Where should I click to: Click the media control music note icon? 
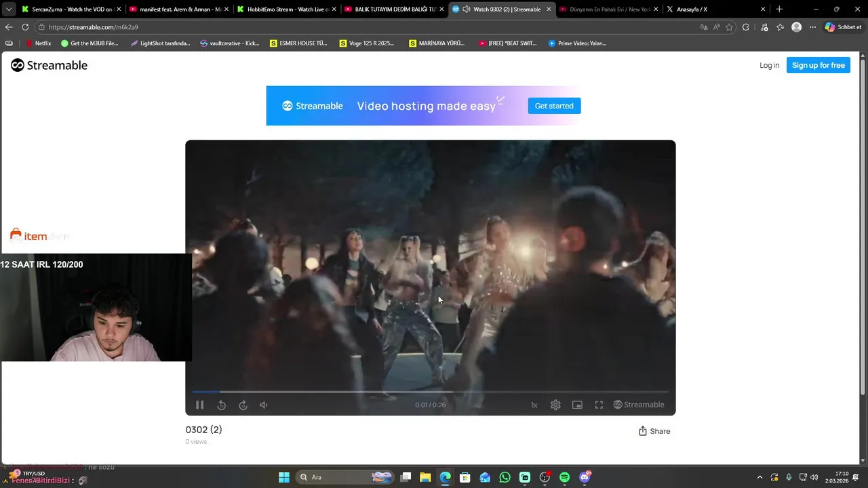click(764, 27)
